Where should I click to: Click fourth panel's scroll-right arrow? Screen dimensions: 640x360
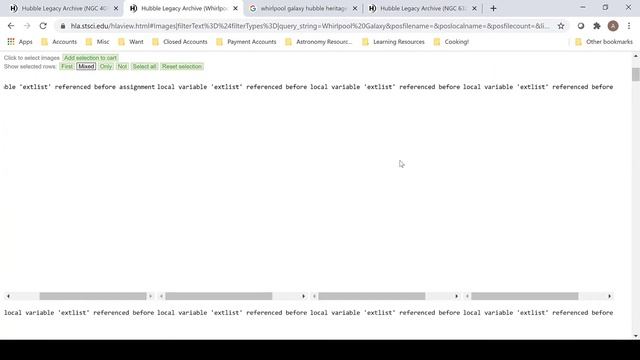coord(609,296)
